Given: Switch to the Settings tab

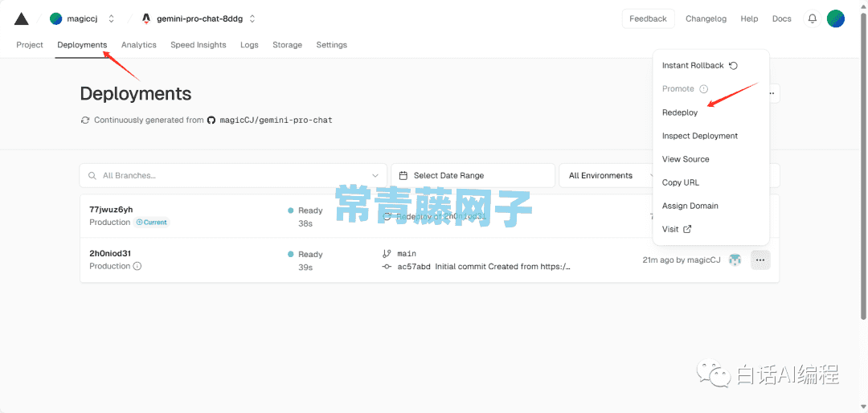Looking at the screenshot, I should click(x=332, y=45).
